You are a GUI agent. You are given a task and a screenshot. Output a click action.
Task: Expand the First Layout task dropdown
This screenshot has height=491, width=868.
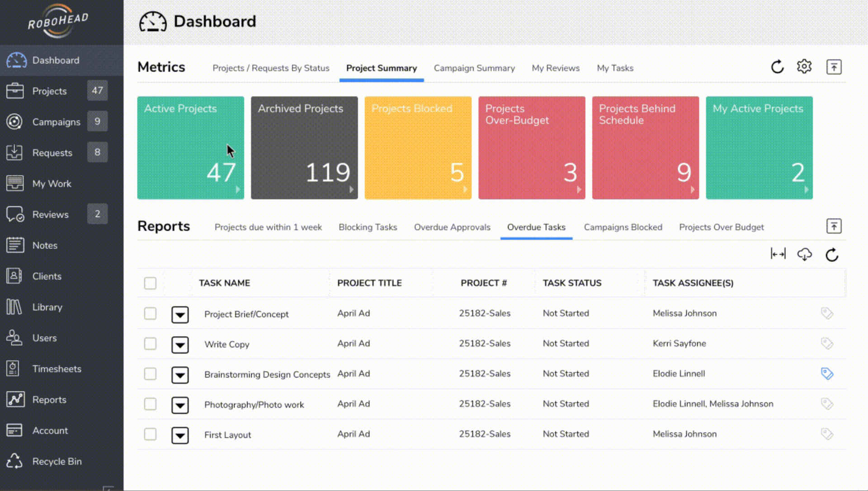(180, 435)
